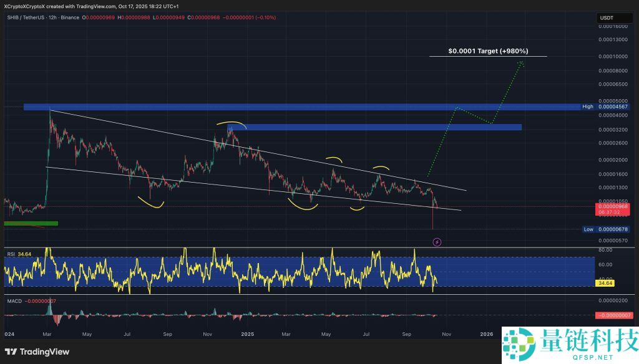
Task: Click the USDT currency selector
Action: 607,18
